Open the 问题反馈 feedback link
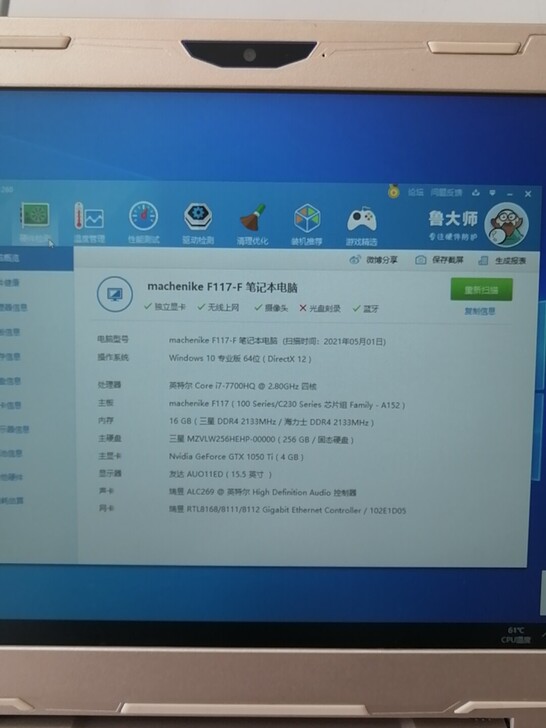 (446, 192)
